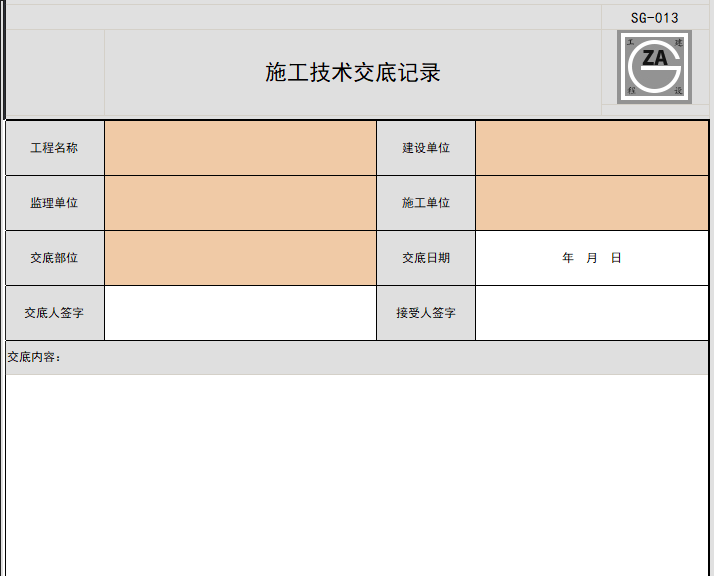Image resolution: width=714 pixels, height=576 pixels.
Task: Click the orange field beside 工程名称
Action: pos(240,148)
